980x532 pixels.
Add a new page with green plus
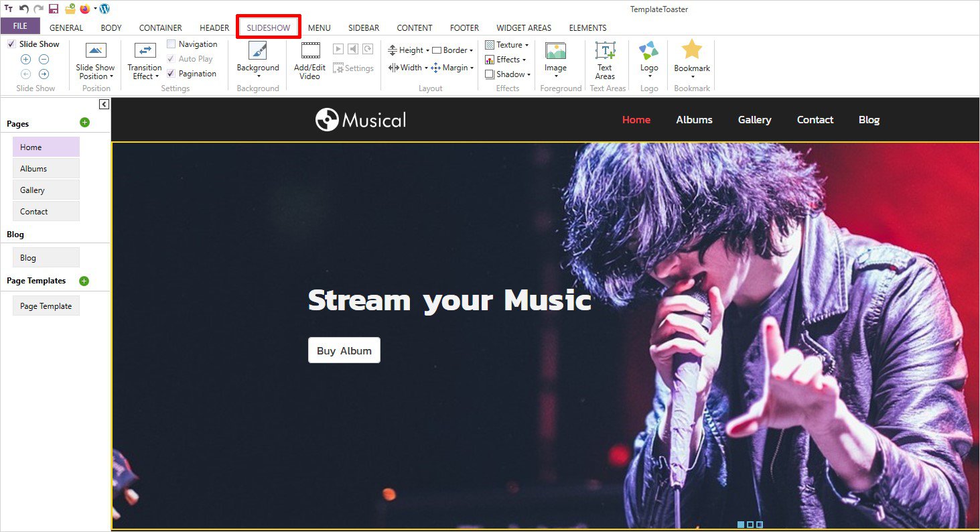click(84, 123)
